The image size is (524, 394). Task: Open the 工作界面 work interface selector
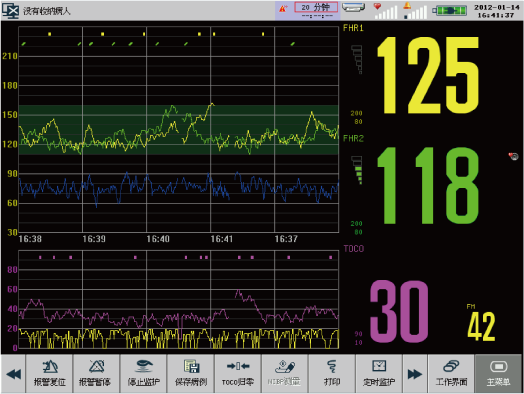451,373
